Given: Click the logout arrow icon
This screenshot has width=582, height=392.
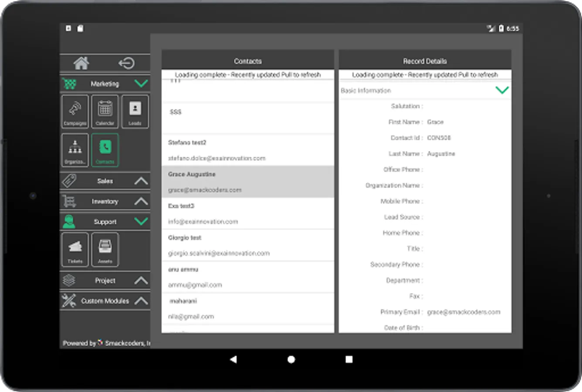Looking at the screenshot, I should pyautogui.click(x=126, y=63).
